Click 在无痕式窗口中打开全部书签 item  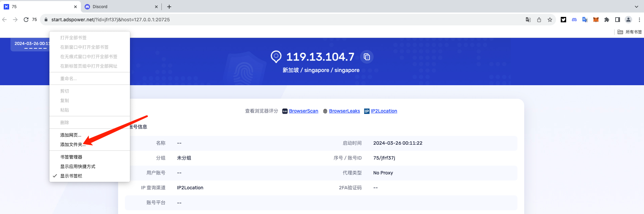coord(90,56)
